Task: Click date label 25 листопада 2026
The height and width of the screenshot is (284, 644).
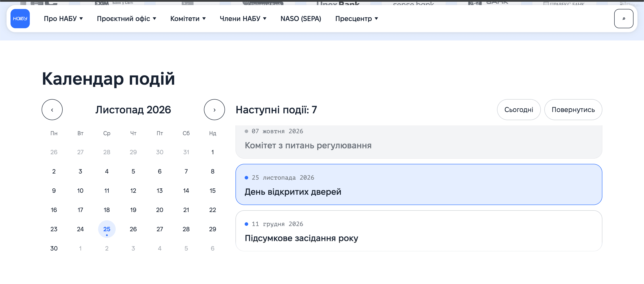Action: (x=283, y=178)
